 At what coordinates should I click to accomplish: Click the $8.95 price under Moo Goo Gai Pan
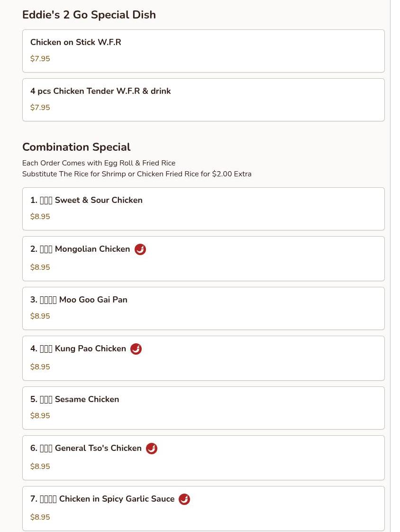(x=40, y=316)
